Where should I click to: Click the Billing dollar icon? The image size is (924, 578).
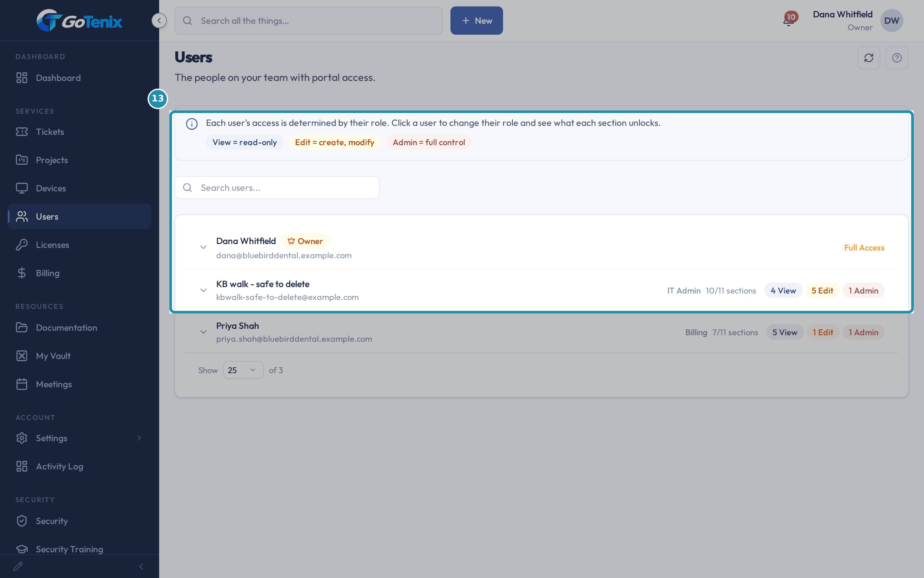pyautogui.click(x=22, y=273)
